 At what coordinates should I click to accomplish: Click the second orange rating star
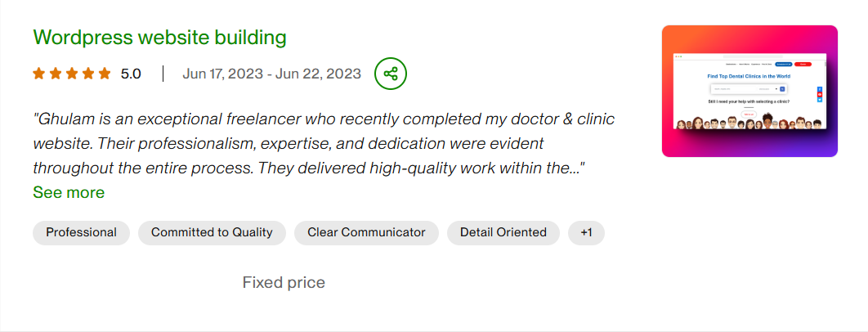[55, 74]
